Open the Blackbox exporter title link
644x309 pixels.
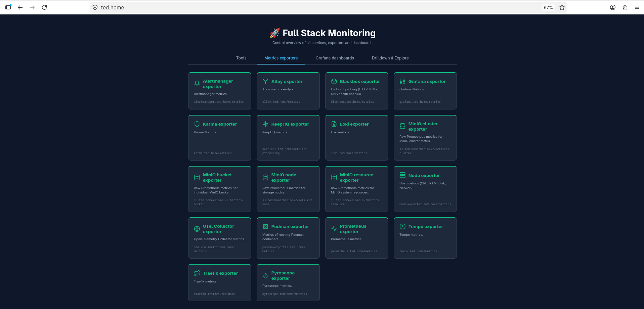coord(360,81)
